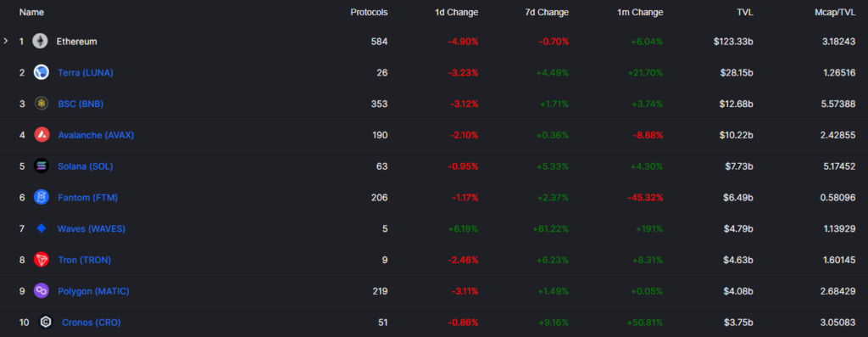This screenshot has height=337, width=868.
Task: Open the Polygon (MATIC) link
Action: point(93,291)
